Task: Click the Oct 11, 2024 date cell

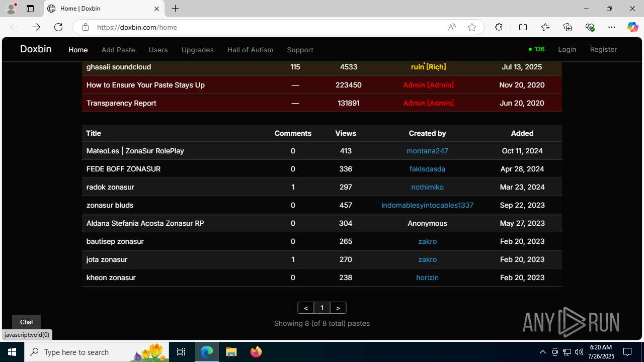Action: point(522,151)
